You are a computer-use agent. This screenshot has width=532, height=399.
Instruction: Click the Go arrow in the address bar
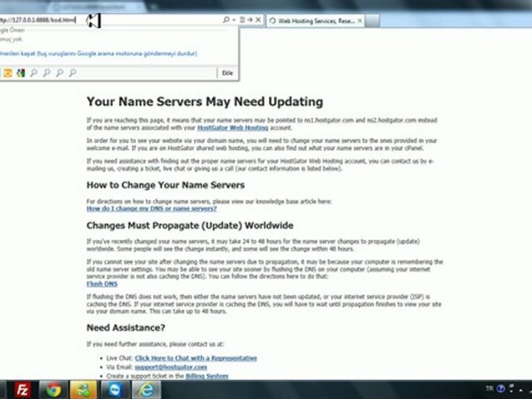click(250, 20)
